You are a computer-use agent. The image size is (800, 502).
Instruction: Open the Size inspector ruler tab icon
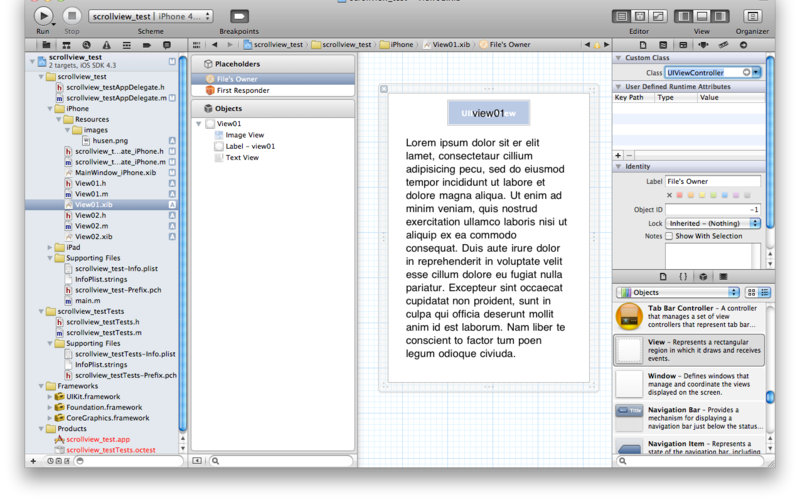click(x=723, y=45)
